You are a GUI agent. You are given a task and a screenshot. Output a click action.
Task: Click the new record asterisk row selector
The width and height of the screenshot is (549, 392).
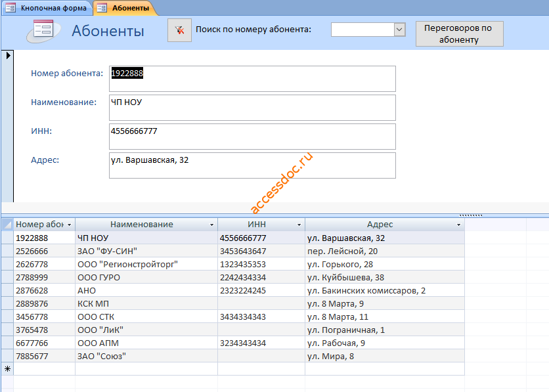click(7, 369)
